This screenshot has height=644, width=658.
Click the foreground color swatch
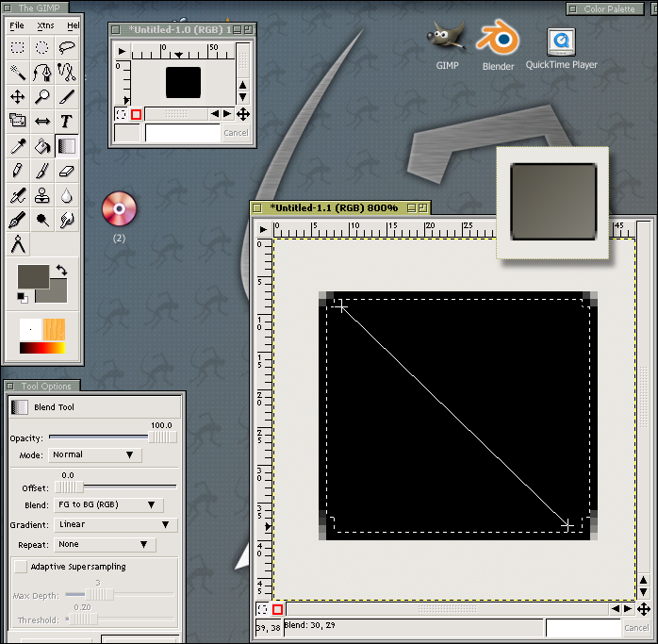(x=32, y=276)
